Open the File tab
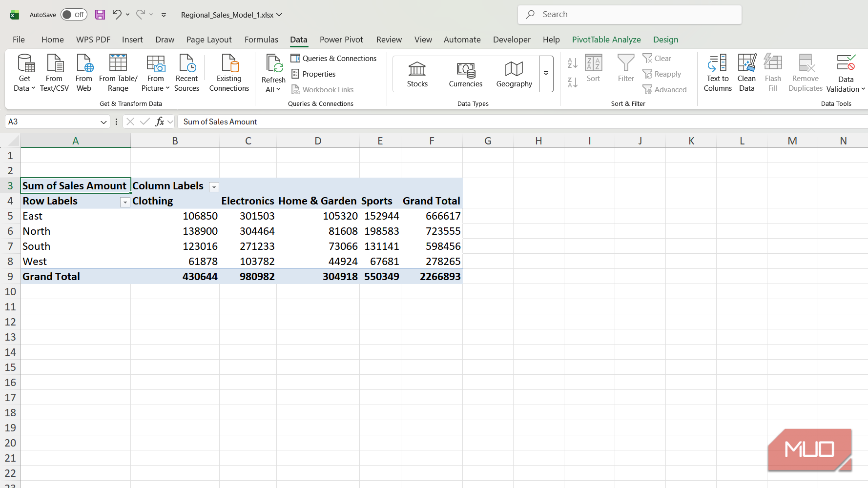This screenshot has width=868, height=488. pyautogui.click(x=19, y=40)
